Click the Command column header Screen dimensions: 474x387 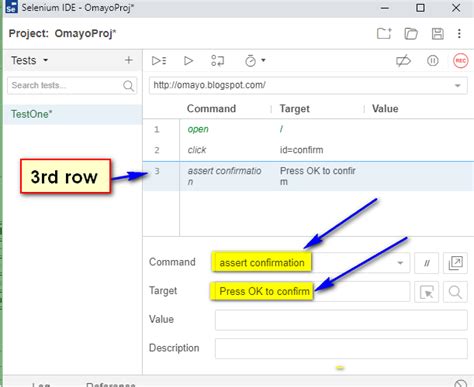211,109
